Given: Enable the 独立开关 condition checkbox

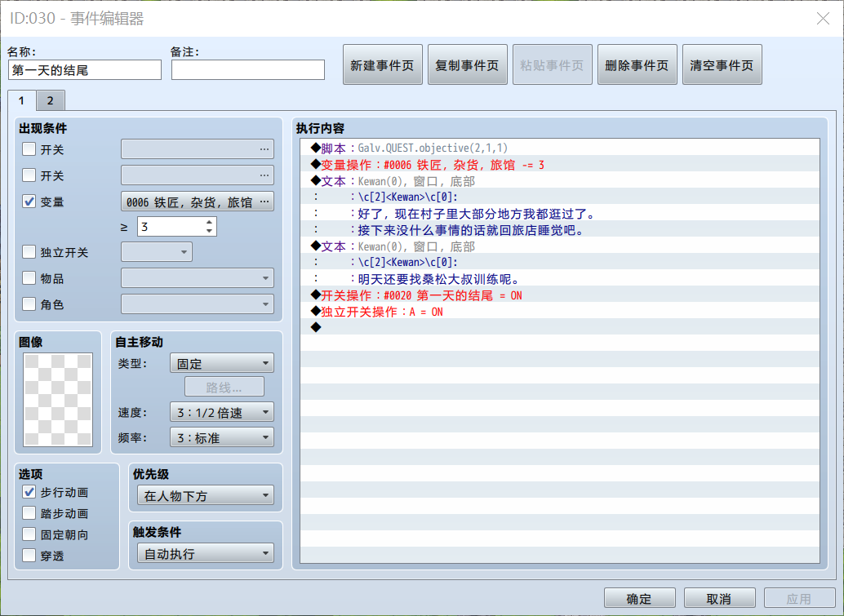Looking at the screenshot, I should [29, 252].
